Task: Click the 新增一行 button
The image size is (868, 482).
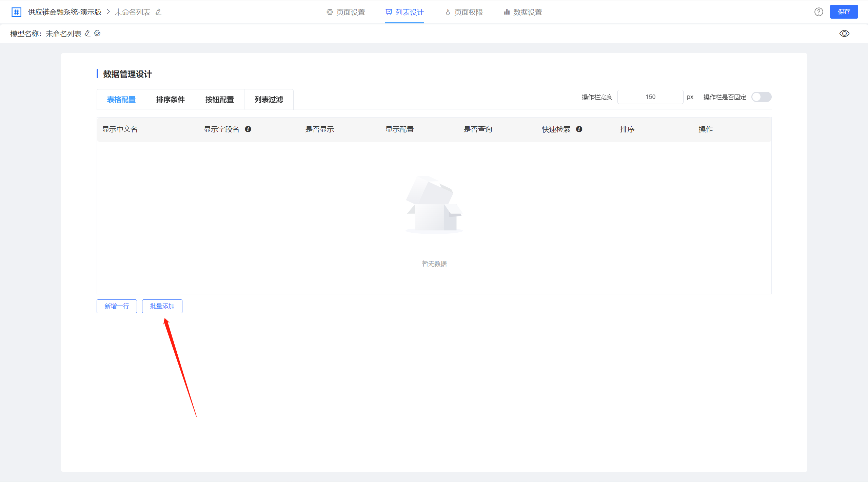Action: [x=116, y=306]
